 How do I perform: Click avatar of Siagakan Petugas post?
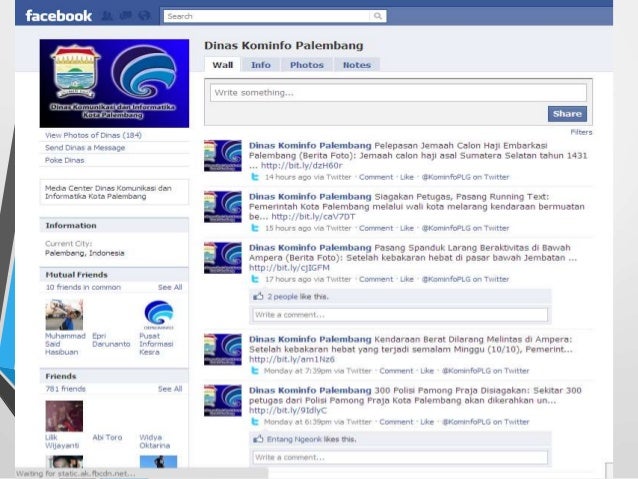223,207
